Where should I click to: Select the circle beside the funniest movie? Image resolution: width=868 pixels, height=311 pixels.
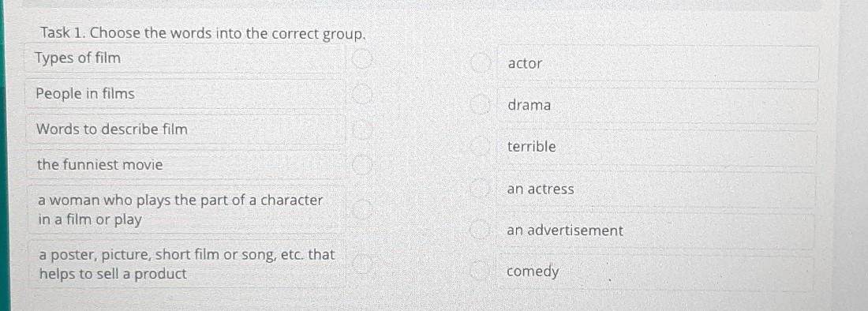(361, 165)
